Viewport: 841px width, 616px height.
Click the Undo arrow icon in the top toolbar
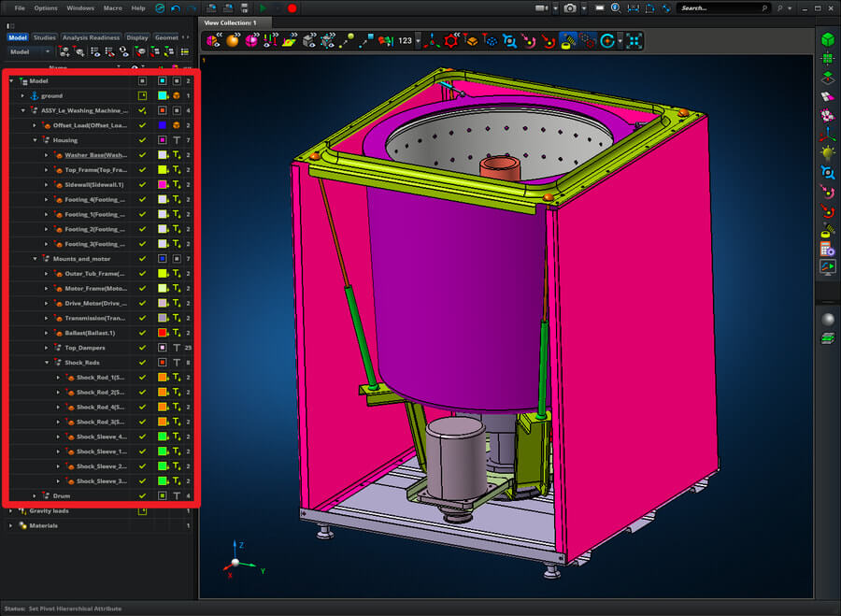[175, 7]
